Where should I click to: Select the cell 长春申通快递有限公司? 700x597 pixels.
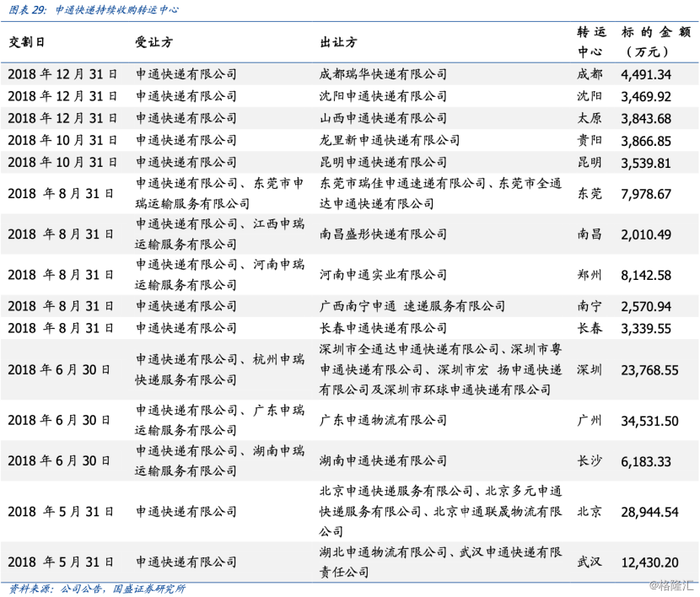pyautogui.click(x=383, y=328)
